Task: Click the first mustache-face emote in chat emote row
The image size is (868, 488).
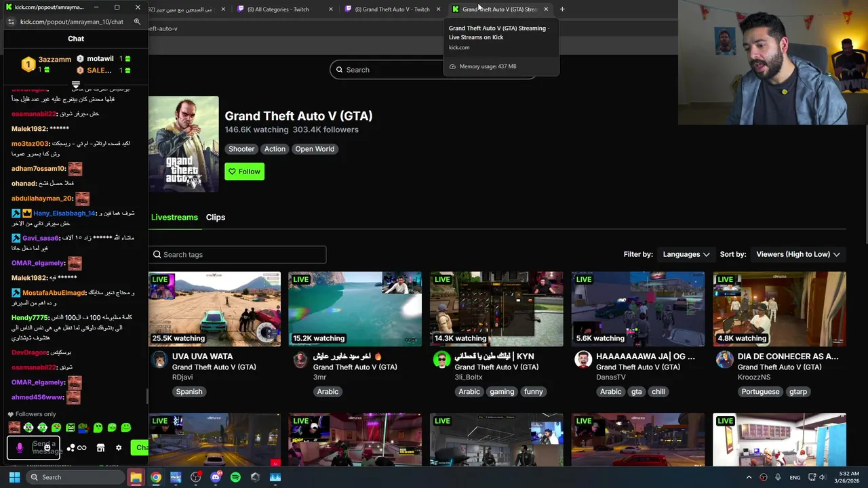Action: coord(14,428)
